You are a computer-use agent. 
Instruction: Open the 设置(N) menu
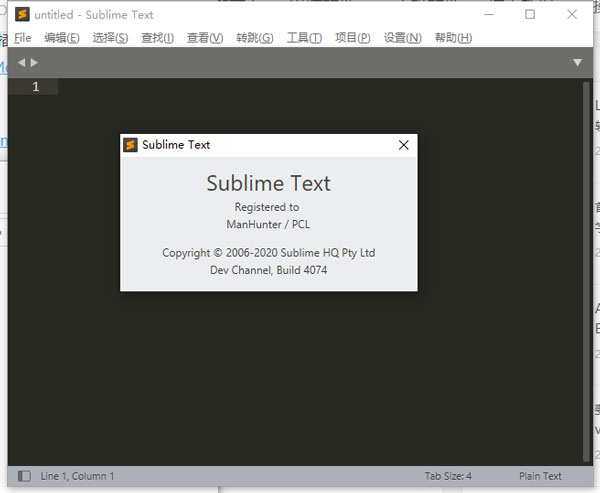coord(403,38)
